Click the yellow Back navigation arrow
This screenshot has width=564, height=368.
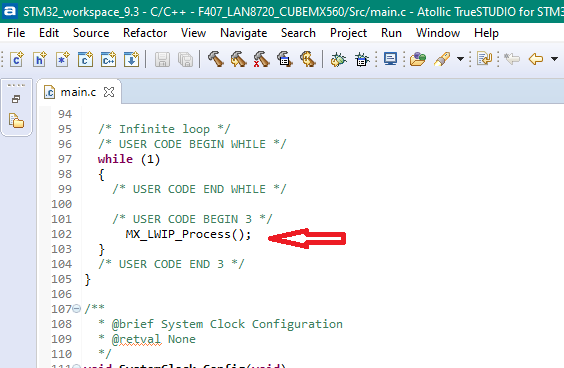(536, 59)
